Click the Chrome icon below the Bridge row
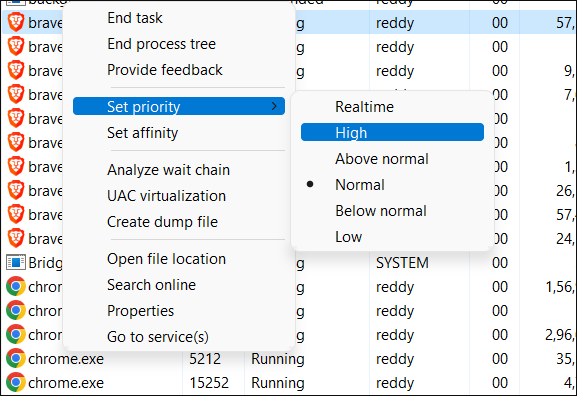The width and height of the screenshot is (577, 396). point(16,286)
